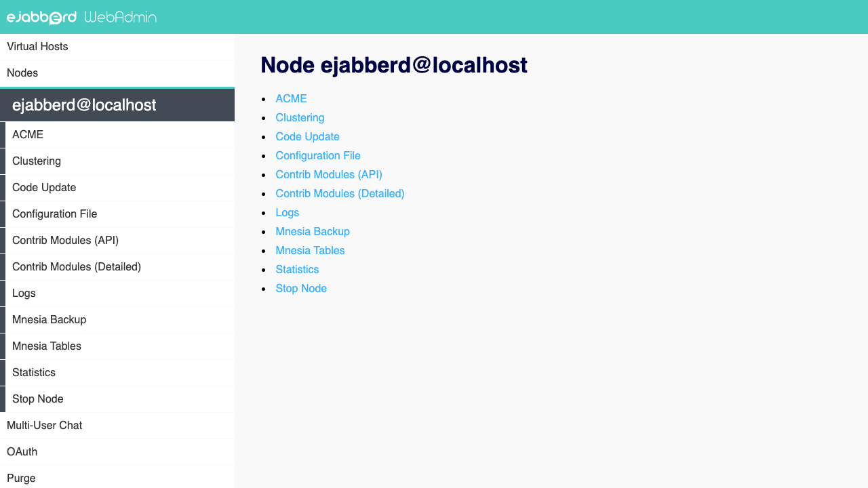Open OAuth in the sidebar
Viewport: 868px width, 488px height.
coord(117,452)
